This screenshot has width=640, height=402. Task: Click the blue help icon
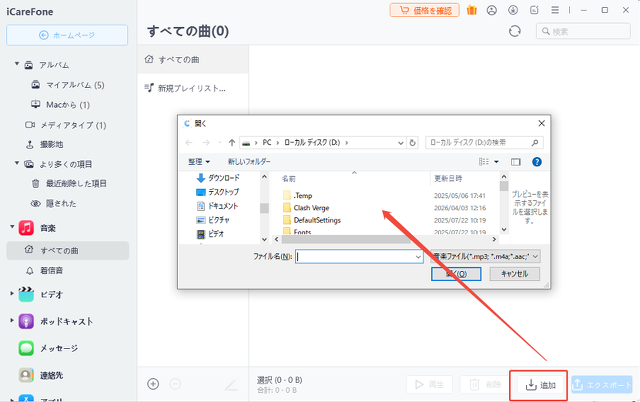pyautogui.click(x=537, y=162)
